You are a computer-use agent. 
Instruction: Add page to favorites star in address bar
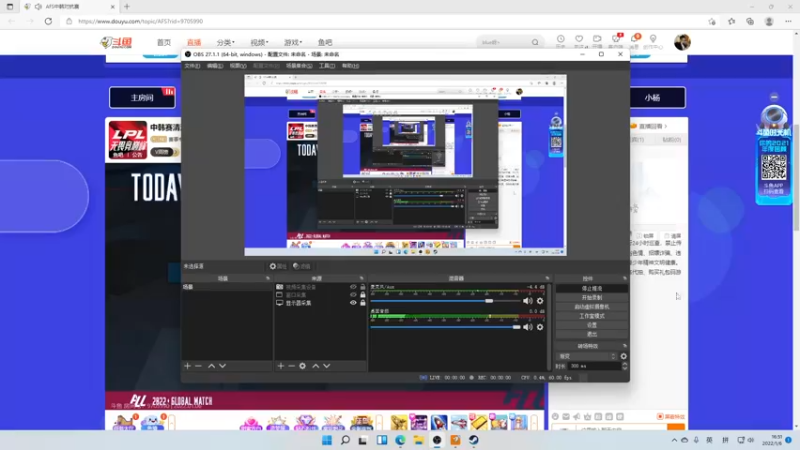coord(712,21)
